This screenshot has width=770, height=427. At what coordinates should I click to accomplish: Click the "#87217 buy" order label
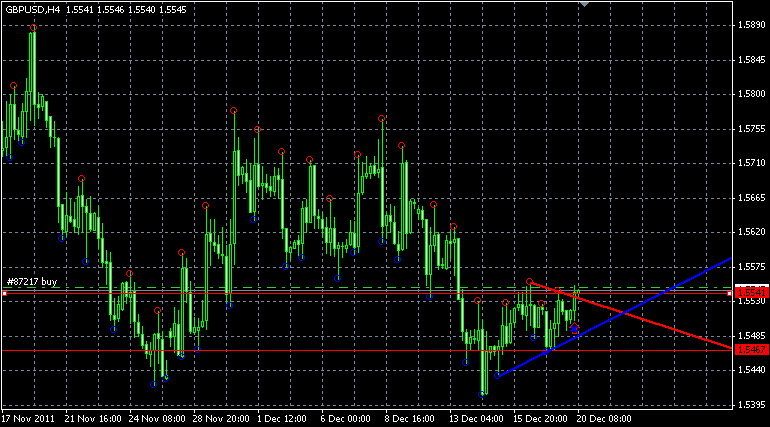point(32,282)
